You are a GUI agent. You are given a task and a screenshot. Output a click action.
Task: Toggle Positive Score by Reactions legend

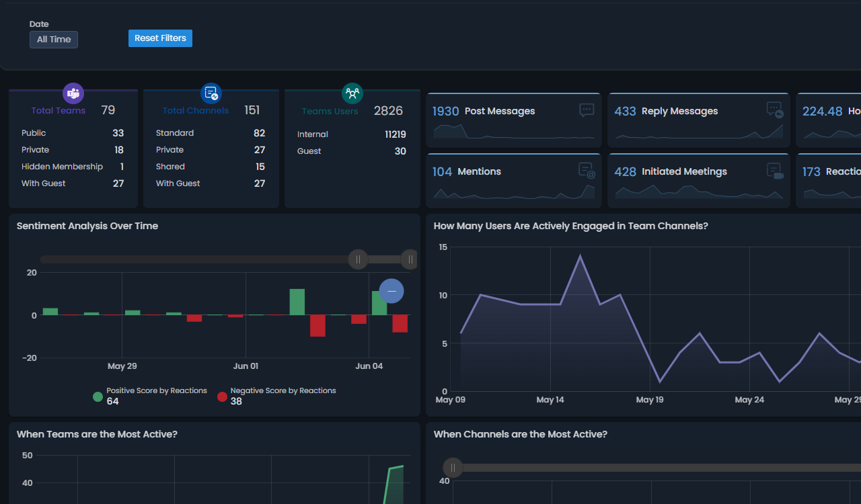[x=98, y=396]
